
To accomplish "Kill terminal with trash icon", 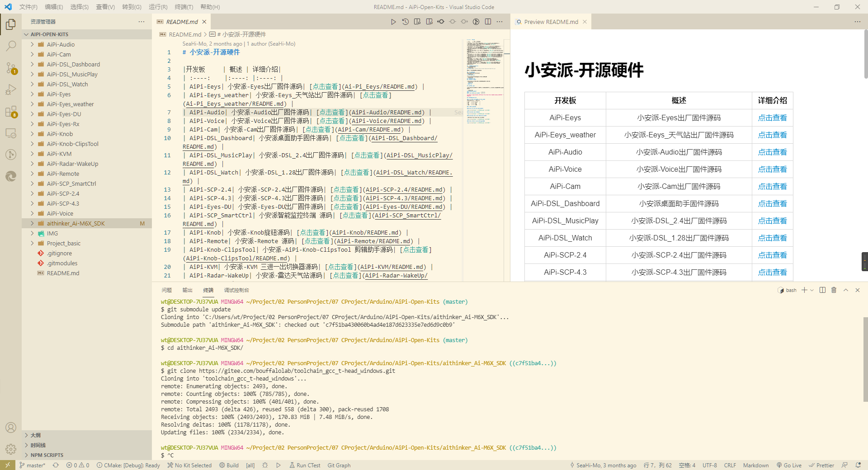I will [834, 290].
